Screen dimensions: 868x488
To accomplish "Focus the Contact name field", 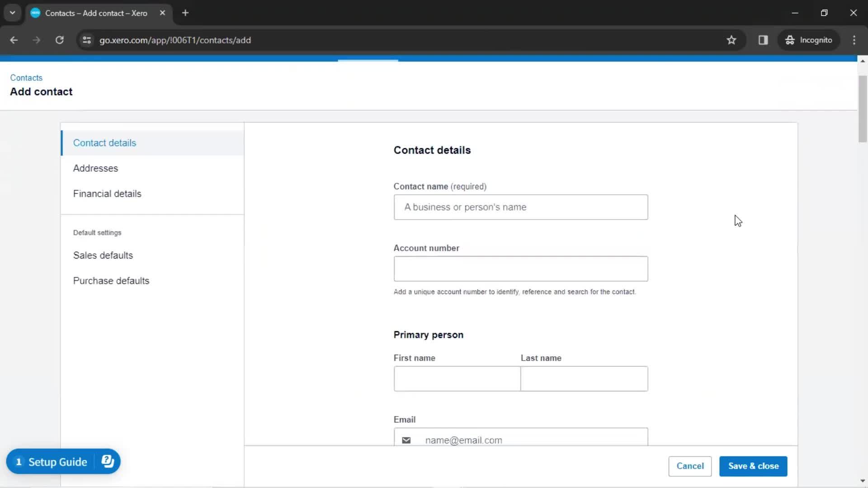I will [x=521, y=207].
